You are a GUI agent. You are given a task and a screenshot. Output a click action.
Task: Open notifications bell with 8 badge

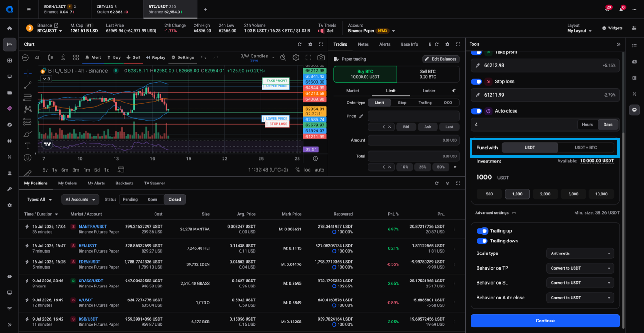pyautogui.click(x=621, y=9)
